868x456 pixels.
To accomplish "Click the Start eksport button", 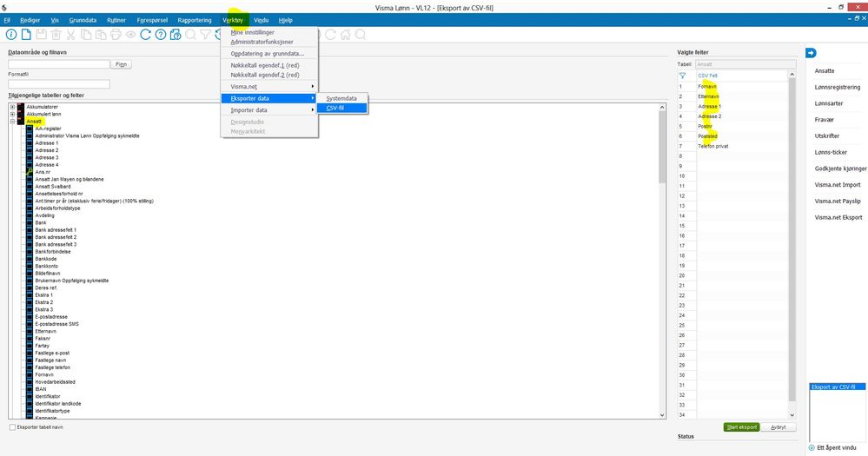I will [741, 427].
